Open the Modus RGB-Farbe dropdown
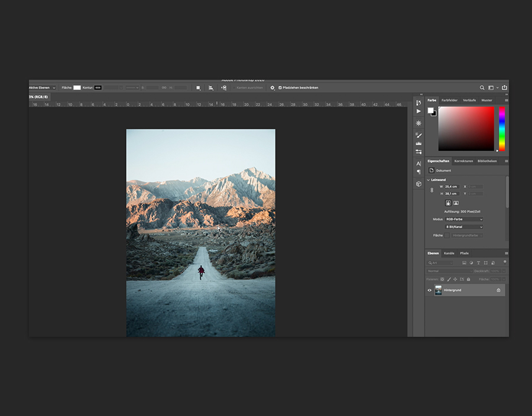Viewport: 532px width, 416px height. pyautogui.click(x=464, y=219)
